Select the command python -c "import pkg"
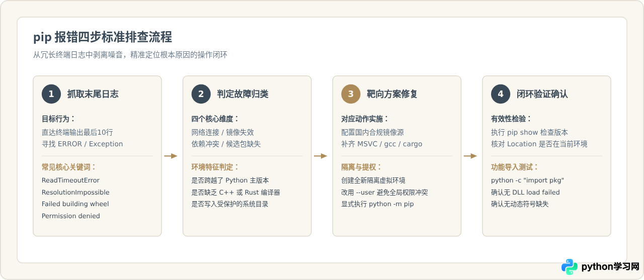 tap(528, 180)
